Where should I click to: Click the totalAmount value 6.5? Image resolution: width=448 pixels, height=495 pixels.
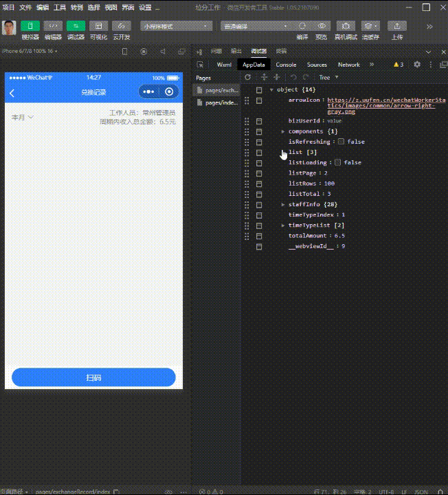point(339,236)
